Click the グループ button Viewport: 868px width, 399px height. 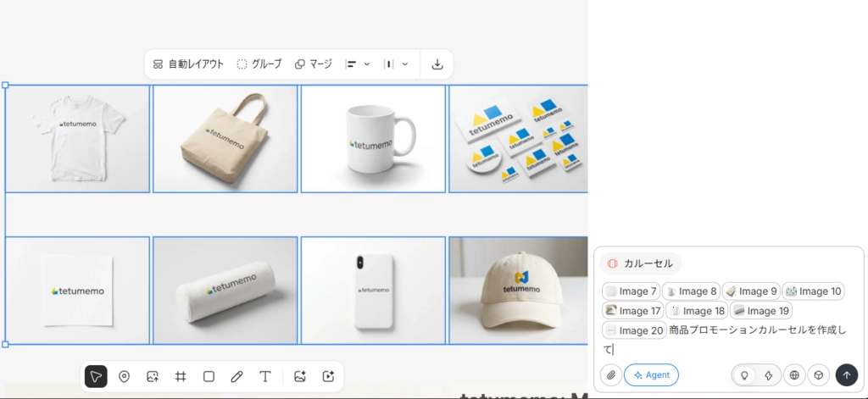tap(259, 64)
